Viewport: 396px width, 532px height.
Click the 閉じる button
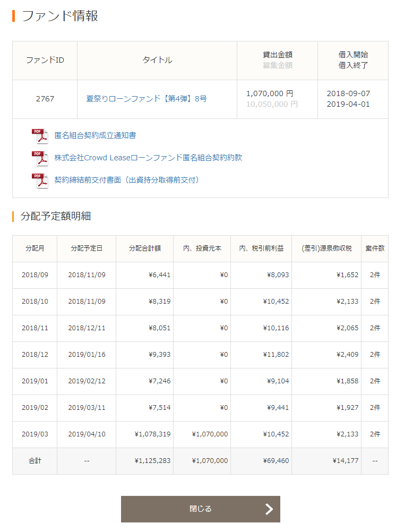coord(201,509)
